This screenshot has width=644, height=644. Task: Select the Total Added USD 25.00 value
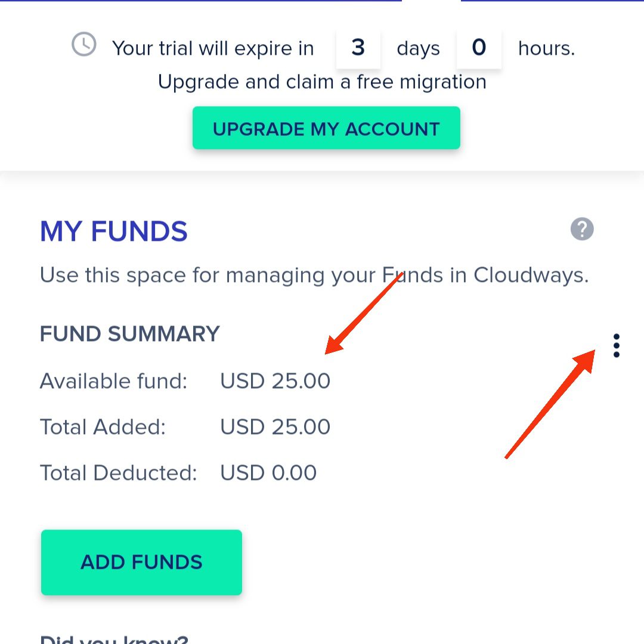(275, 427)
